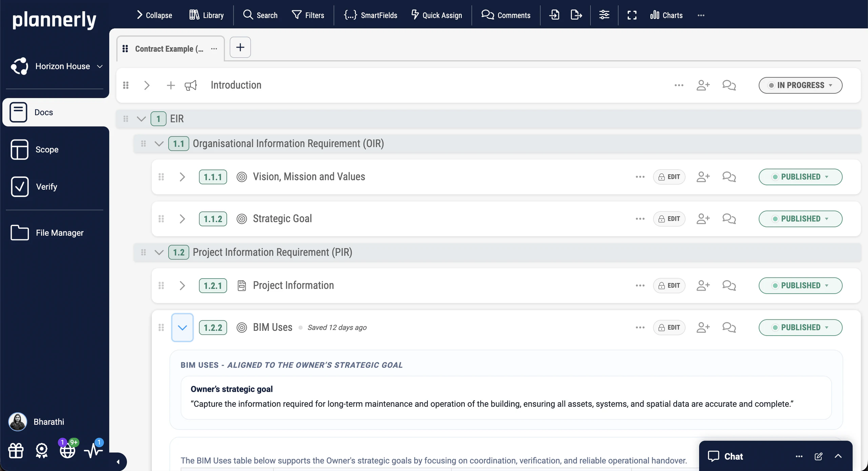Add a new tab with the plus button
868x471 pixels.
pos(240,47)
